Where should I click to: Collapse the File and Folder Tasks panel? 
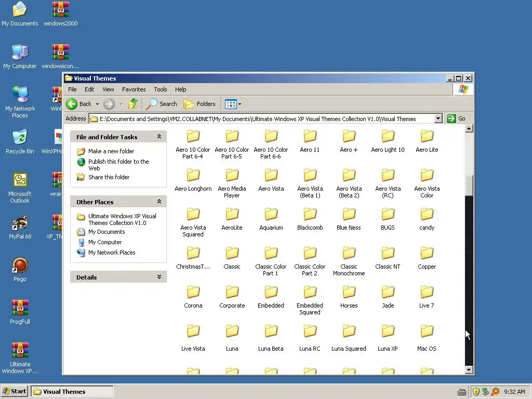(159, 137)
